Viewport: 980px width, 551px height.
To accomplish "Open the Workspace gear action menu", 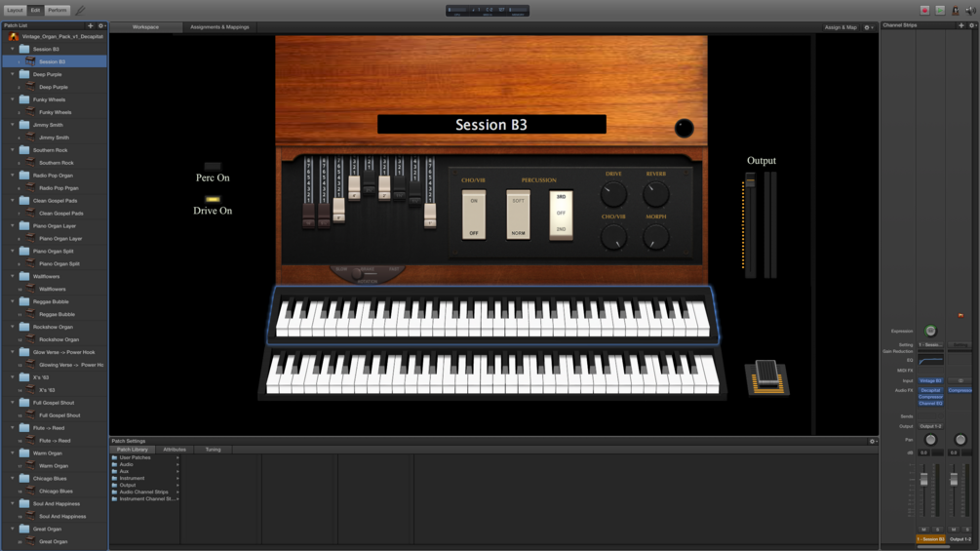I will tap(868, 27).
